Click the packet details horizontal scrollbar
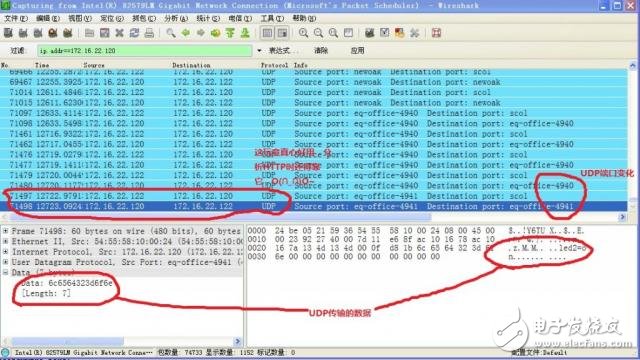Image resolution: width=640 pixels, height=360 pixels. click(x=123, y=341)
